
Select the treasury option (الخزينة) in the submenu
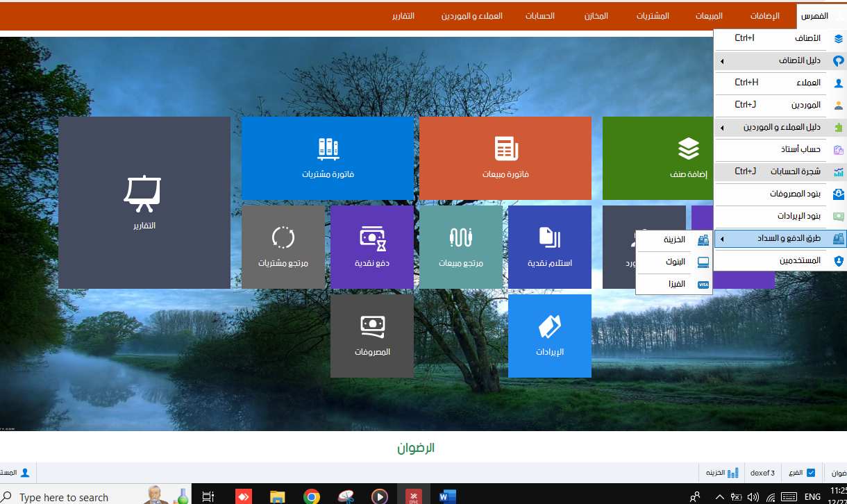[x=673, y=240]
